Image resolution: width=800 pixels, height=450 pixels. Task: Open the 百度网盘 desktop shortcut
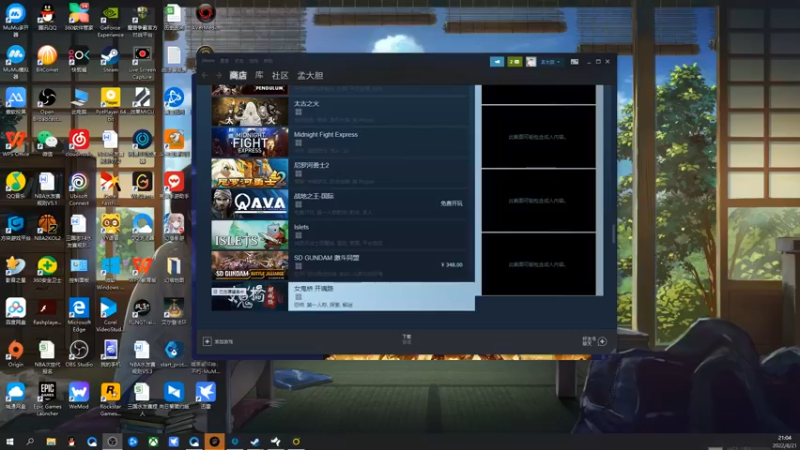click(15, 312)
